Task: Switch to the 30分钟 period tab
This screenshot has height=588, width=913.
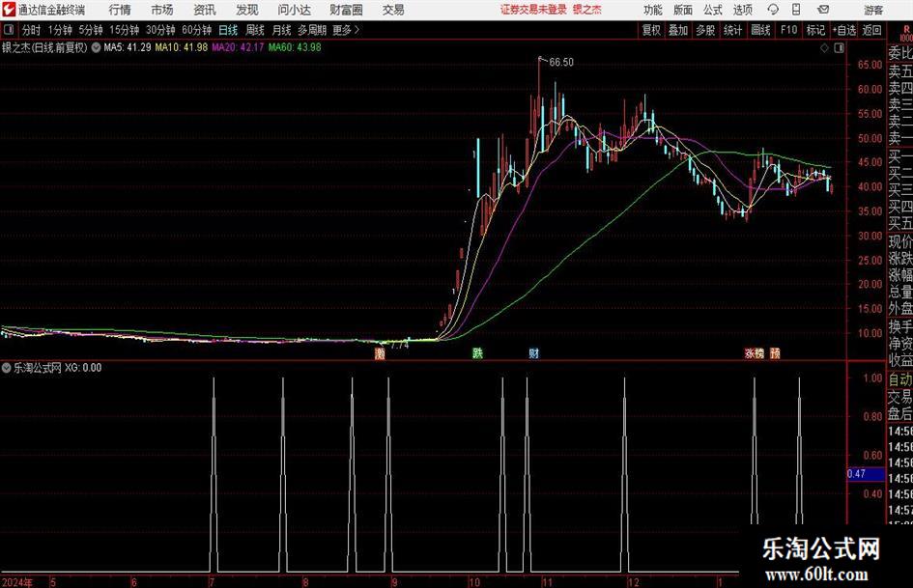Action: [x=160, y=30]
